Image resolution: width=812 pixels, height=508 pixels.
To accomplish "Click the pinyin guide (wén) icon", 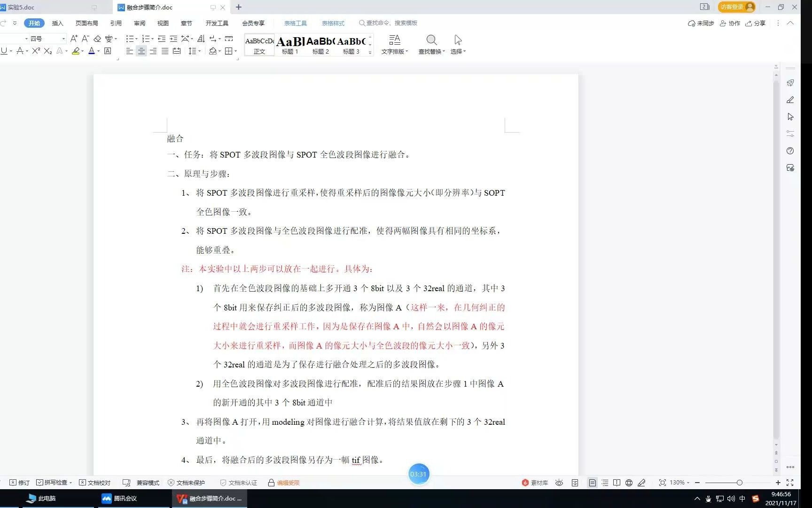I will point(109,39).
